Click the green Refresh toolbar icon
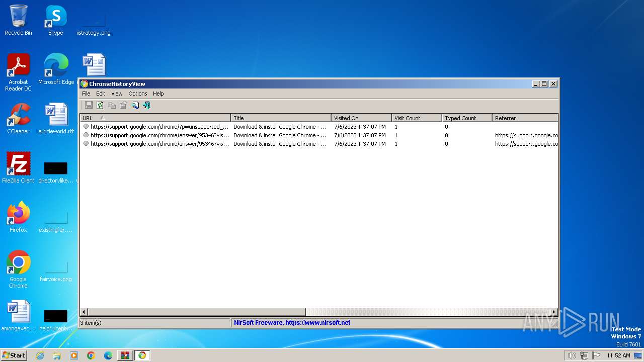 click(x=100, y=105)
